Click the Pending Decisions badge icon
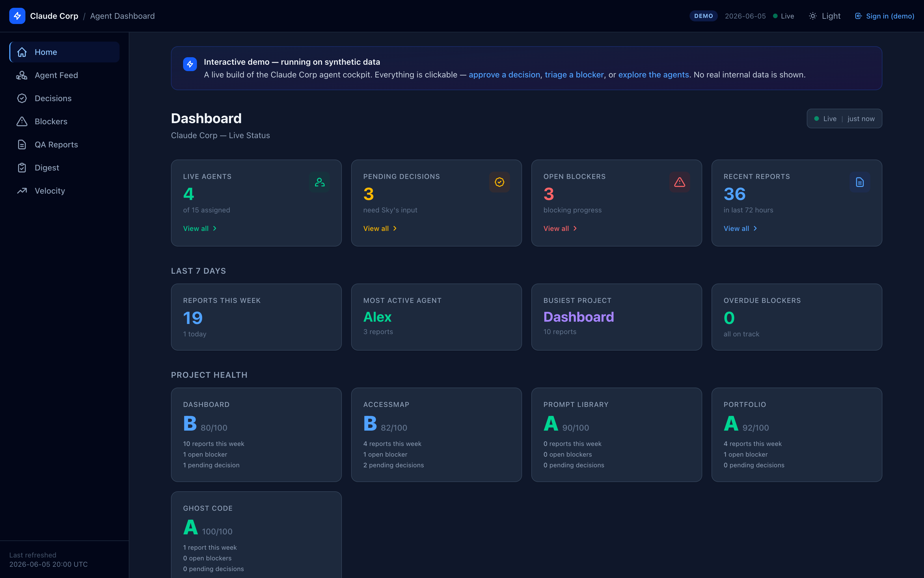924x578 pixels. click(500, 182)
